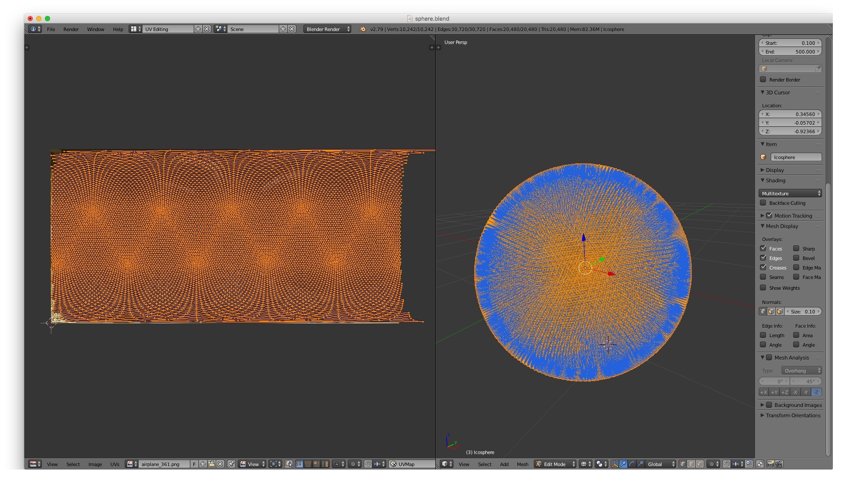This screenshot has height=504, width=857.
Task: Open the UVs menu in the UV editor
Action: [x=114, y=464]
